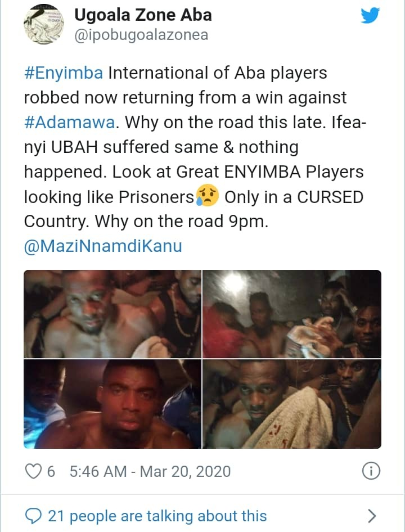
Task: View 21 people are talking about this
Action: 157,516
